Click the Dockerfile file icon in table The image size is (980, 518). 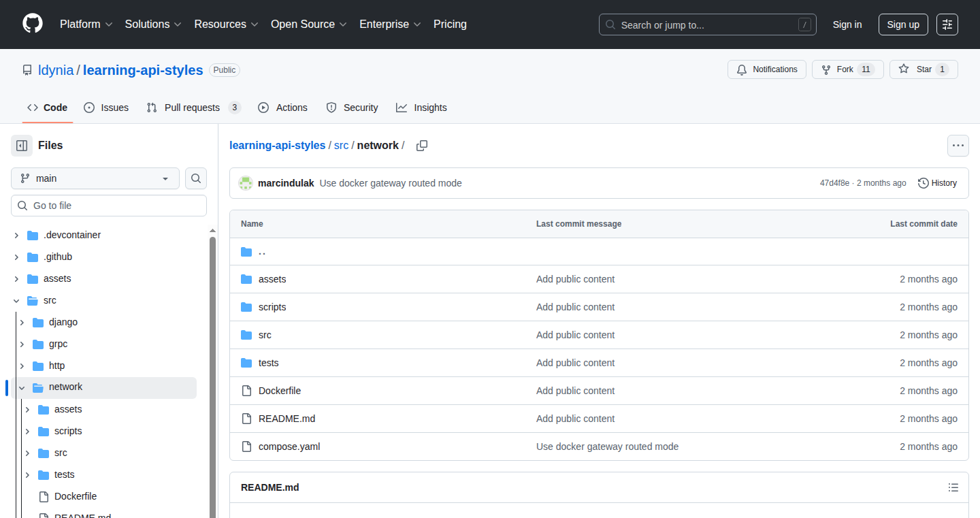point(246,391)
